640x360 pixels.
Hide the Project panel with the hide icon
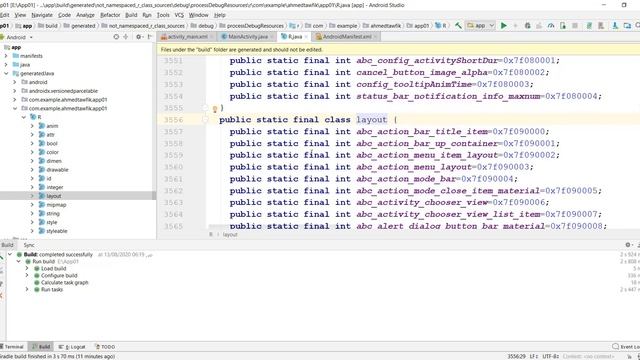[149, 37]
